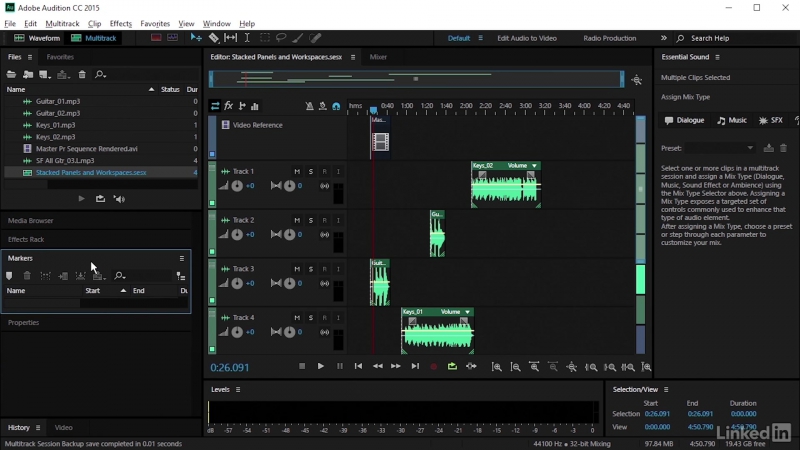800x450 pixels.
Task: Open the Media Browser panel
Action: pos(31,220)
